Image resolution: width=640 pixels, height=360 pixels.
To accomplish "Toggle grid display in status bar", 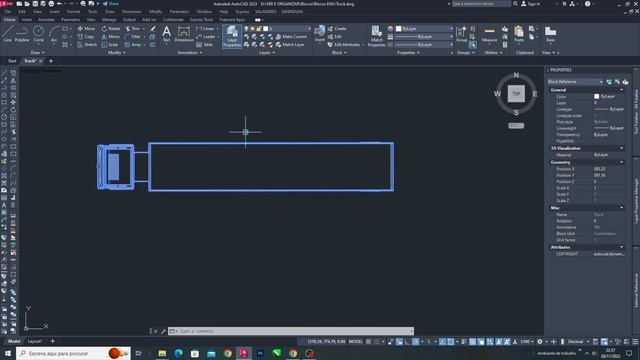I will coord(368,342).
